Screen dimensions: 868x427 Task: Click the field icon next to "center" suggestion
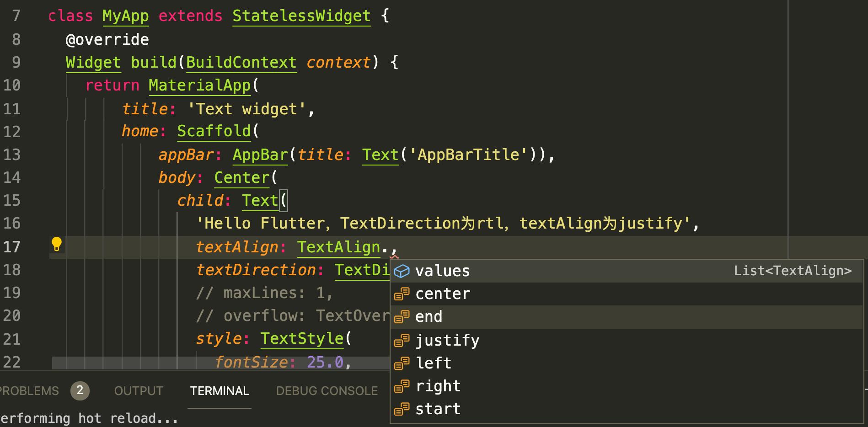(402, 294)
